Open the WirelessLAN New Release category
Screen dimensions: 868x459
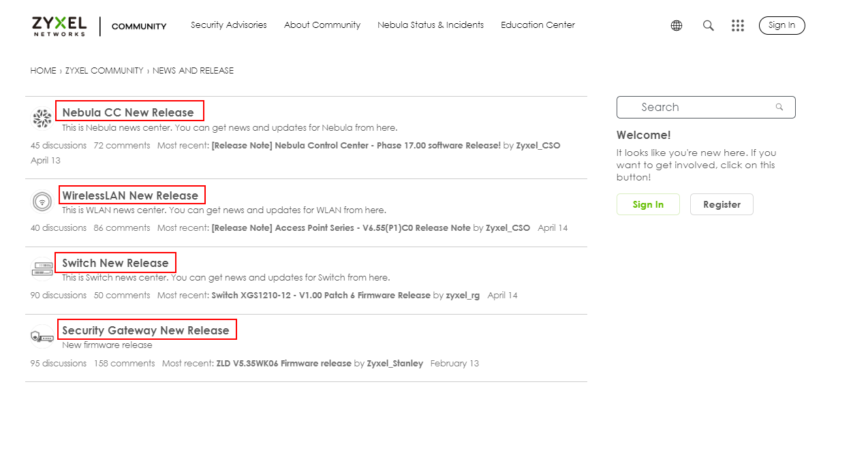pyautogui.click(x=130, y=195)
